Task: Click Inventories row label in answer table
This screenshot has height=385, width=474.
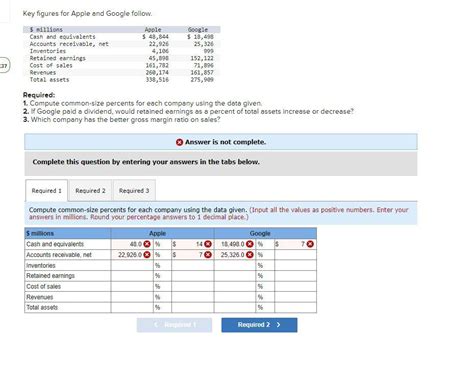Action: coord(41,265)
